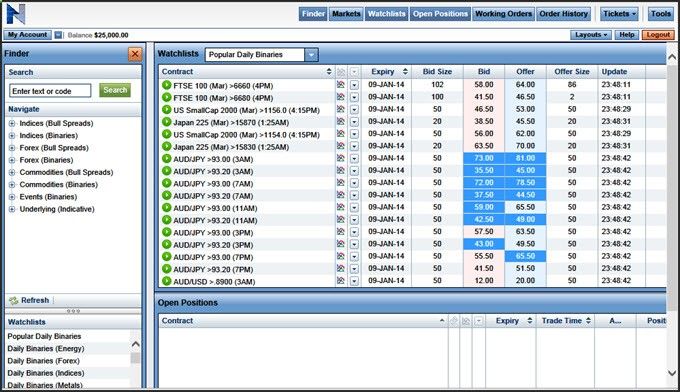Expand Indices (Bull Spreads) tree node
Image resolution: width=680 pixels, height=392 pixels.
click(12, 124)
